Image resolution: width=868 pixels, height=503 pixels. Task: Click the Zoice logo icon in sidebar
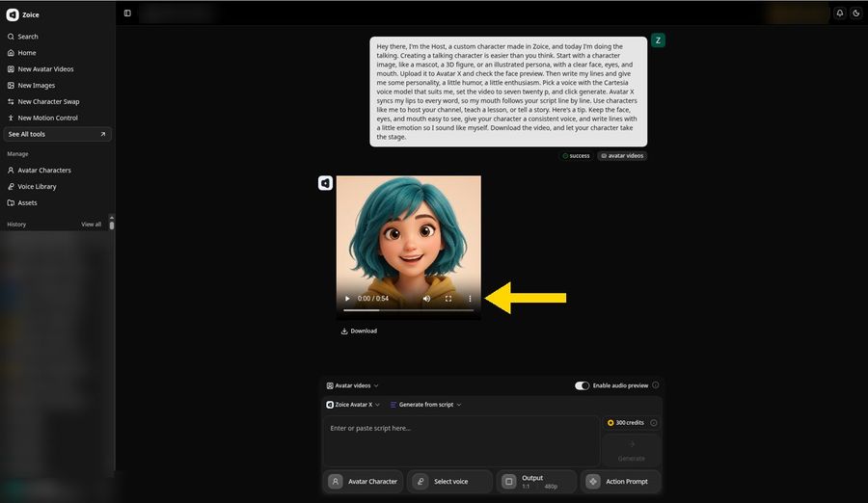(x=13, y=15)
